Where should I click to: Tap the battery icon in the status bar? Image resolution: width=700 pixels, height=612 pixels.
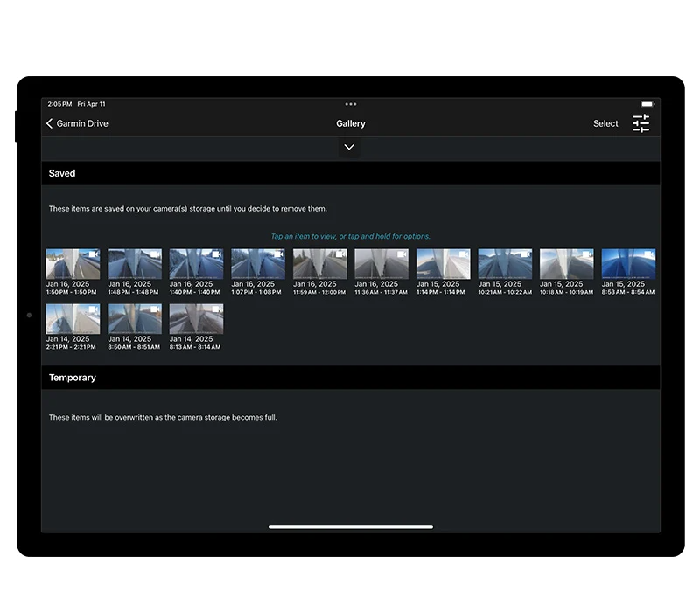(x=647, y=103)
